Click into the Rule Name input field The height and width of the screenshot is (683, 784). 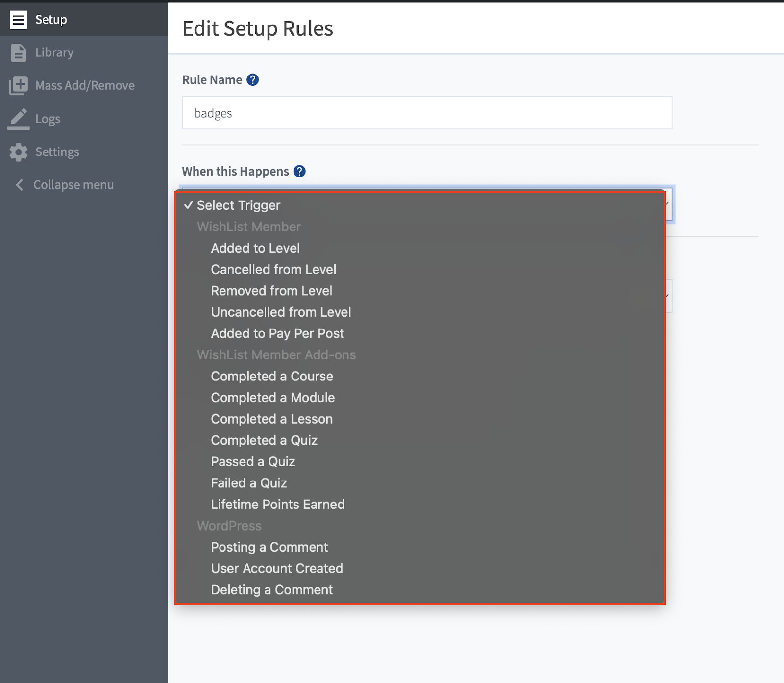pos(427,113)
